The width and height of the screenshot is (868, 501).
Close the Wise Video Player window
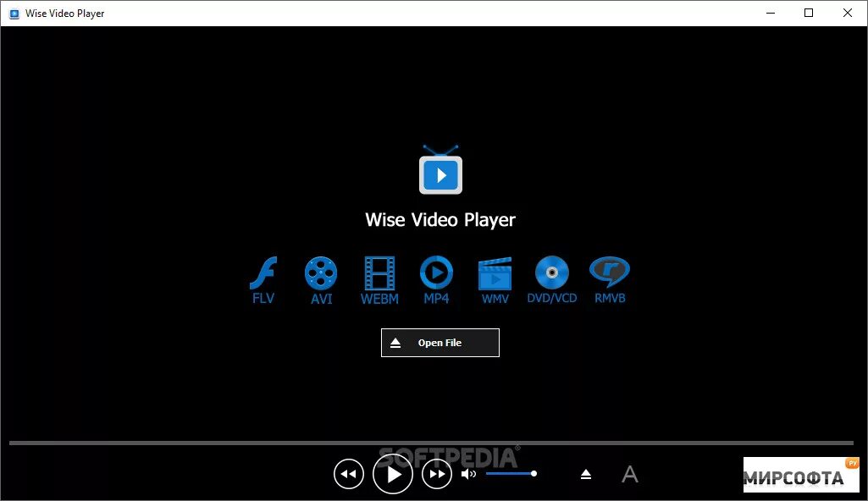(848, 13)
